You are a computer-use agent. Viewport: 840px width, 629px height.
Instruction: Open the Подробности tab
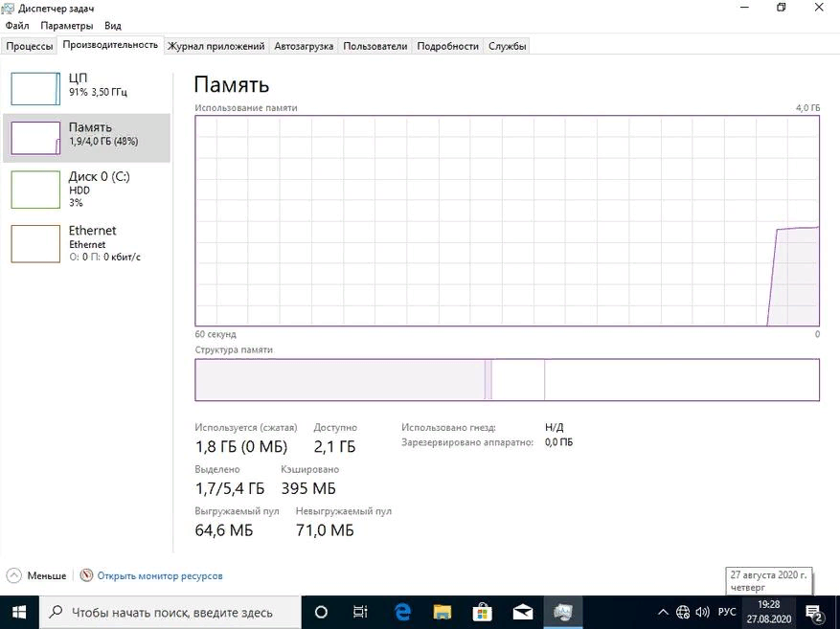(x=448, y=46)
